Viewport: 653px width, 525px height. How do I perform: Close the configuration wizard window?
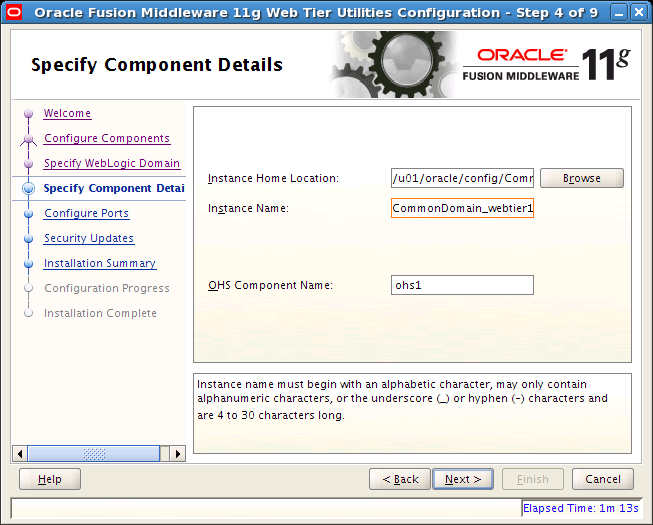pyautogui.click(x=639, y=12)
